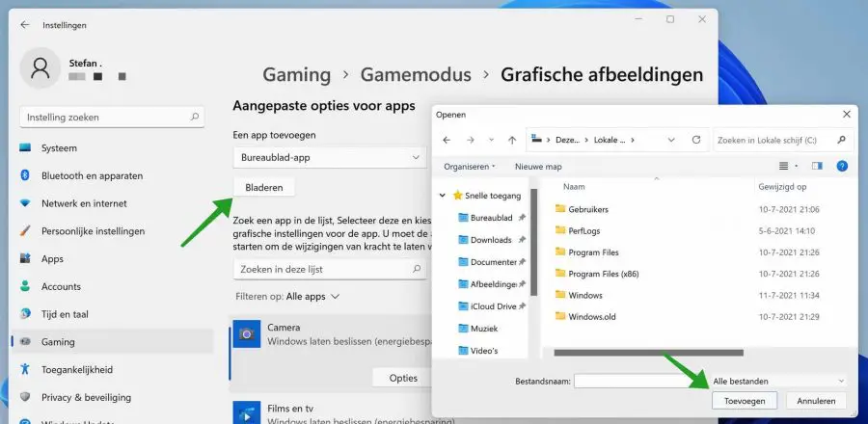Expand the address bar path dropdown
The height and width of the screenshot is (424, 868).
point(671,141)
